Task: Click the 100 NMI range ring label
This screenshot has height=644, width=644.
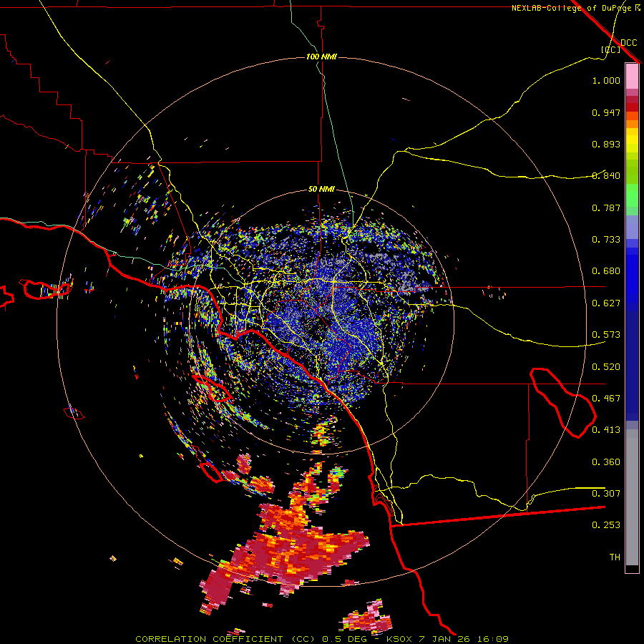Action: (321, 57)
